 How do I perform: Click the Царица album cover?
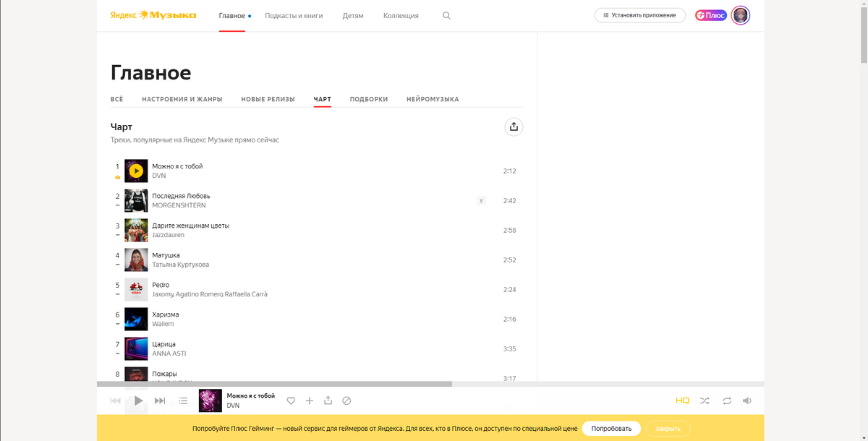click(x=136, y=349)
